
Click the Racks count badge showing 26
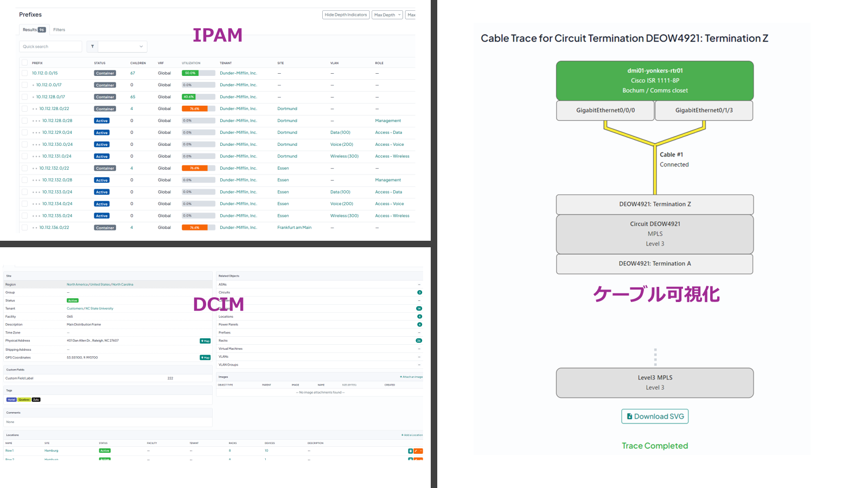click(419, 341)
